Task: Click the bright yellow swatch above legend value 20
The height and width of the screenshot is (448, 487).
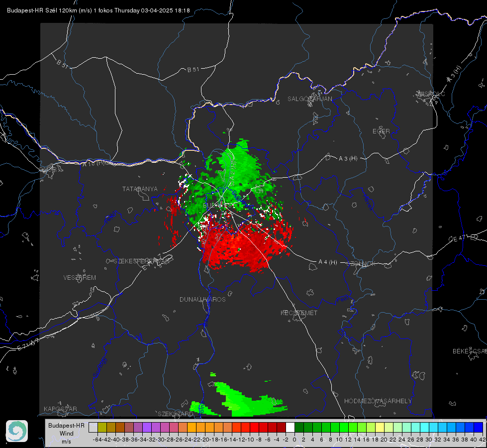Action: pyautogui.click(x=380, y=427)
